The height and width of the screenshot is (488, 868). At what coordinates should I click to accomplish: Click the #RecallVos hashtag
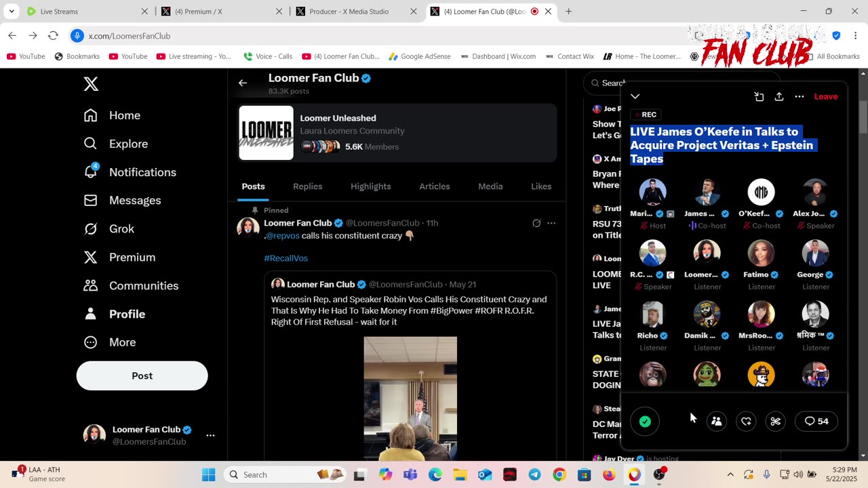(286, 258)
